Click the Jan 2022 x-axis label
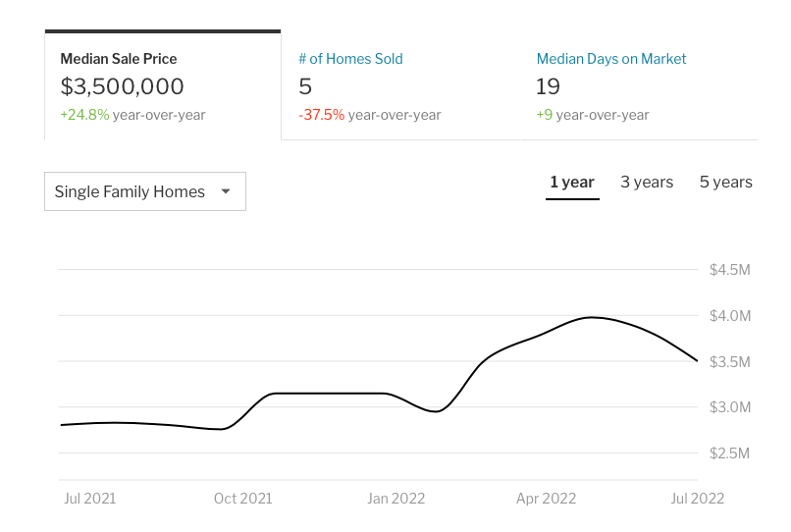Image resolution: width=791 pixels, height=532 pixels. coord(395,499)
